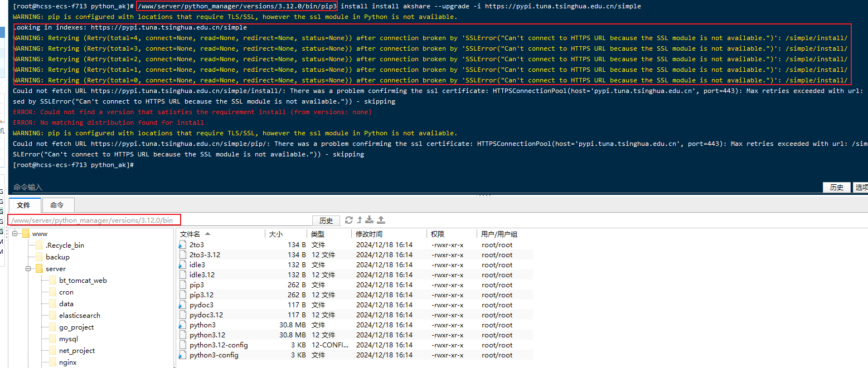
Task: Select the python3.12-config file icon
Action: pyautogui.click(x=183, y=345)
